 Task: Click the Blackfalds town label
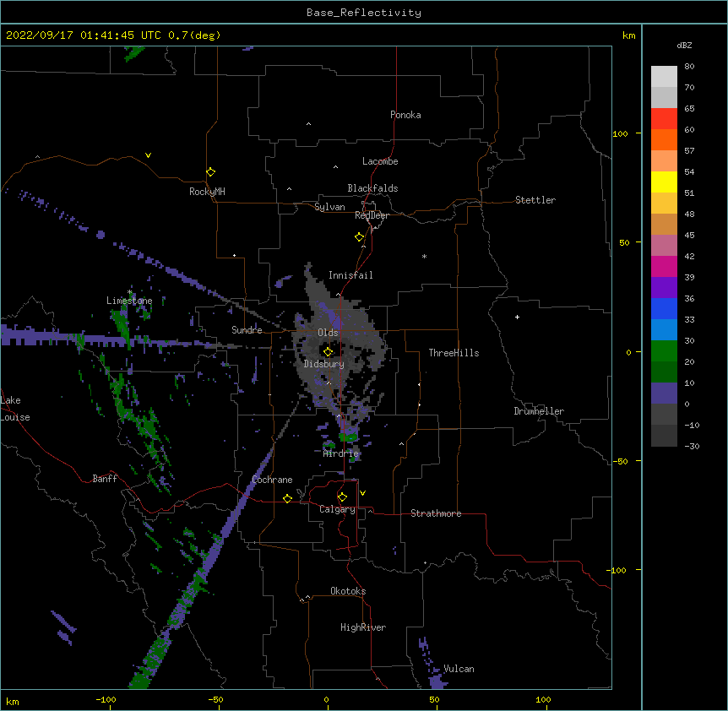372,188
